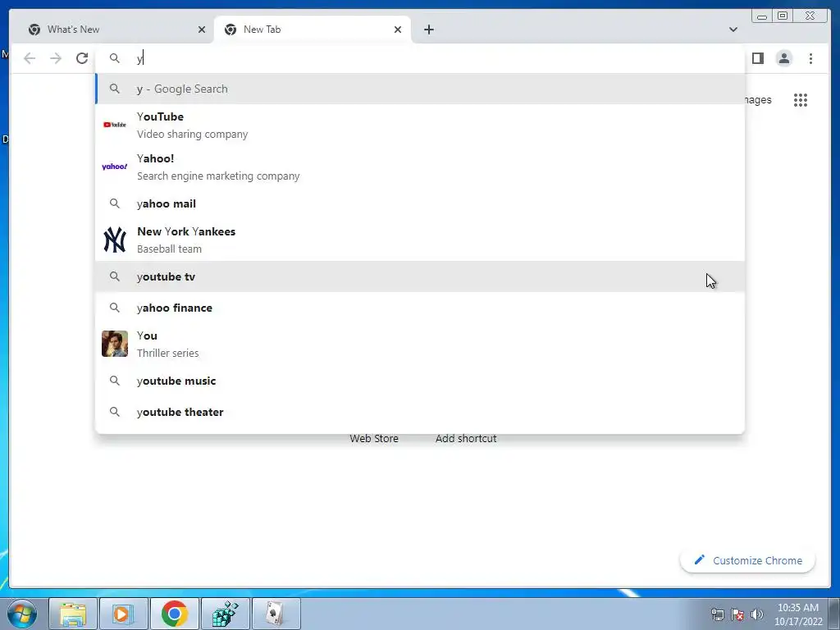Open the Solitaire cards taskbar icon
This screenshot has width=840, height=630.
pyautogui.click(x=276, y=614)
